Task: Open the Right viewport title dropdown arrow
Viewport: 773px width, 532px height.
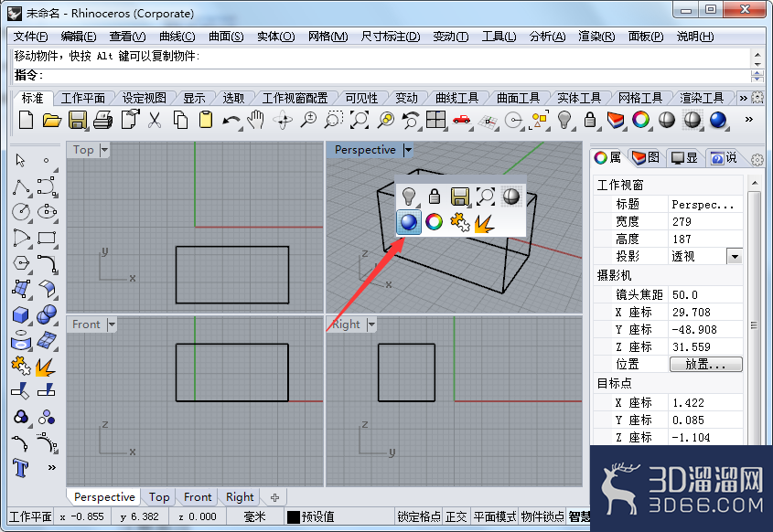Action: tap(371, 325)
